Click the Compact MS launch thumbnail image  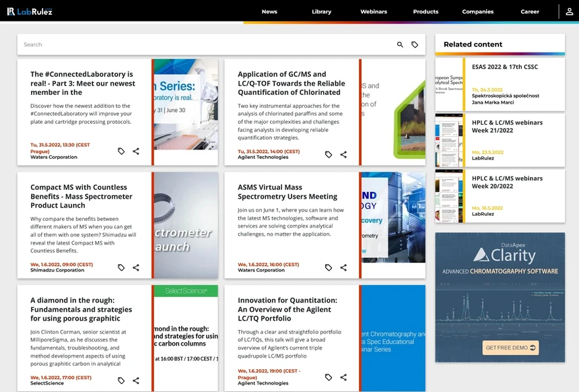(x=186, y=225)
